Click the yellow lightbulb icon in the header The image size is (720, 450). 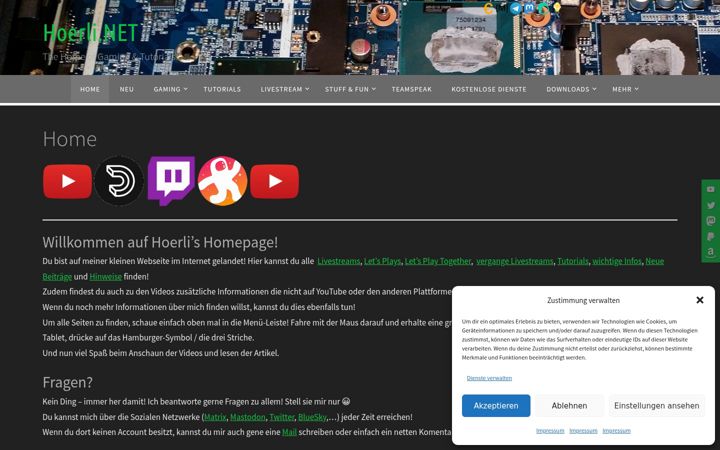[x=557, y=8]
